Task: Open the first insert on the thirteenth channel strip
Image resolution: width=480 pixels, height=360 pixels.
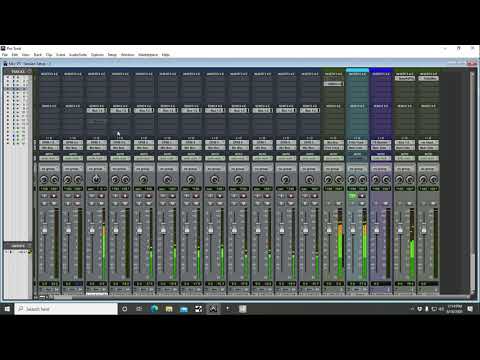Action: click(333, 84)
